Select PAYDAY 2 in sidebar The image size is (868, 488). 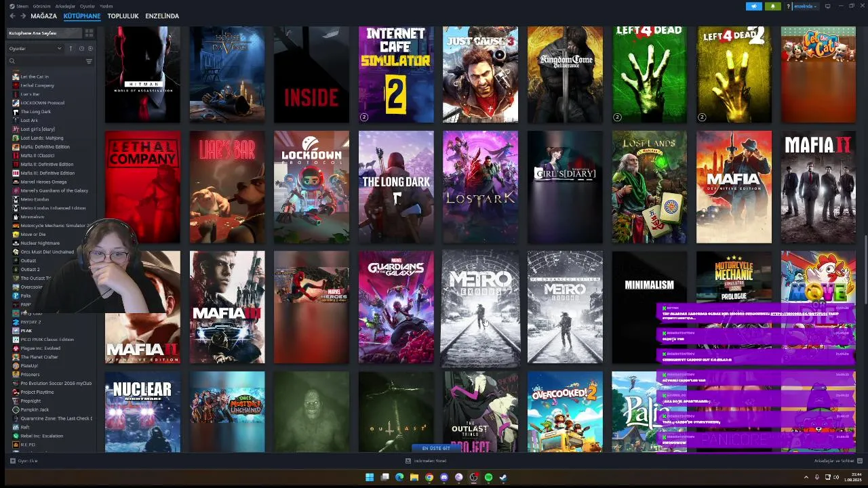[x=31, y=322]
